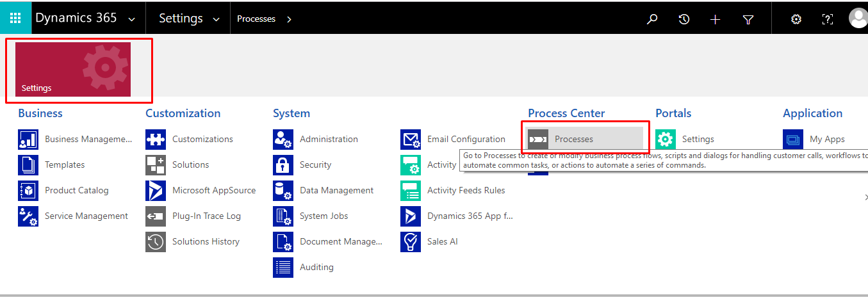Open recently viewed history icon
The image size is (868, 297).
click(684, 19)
